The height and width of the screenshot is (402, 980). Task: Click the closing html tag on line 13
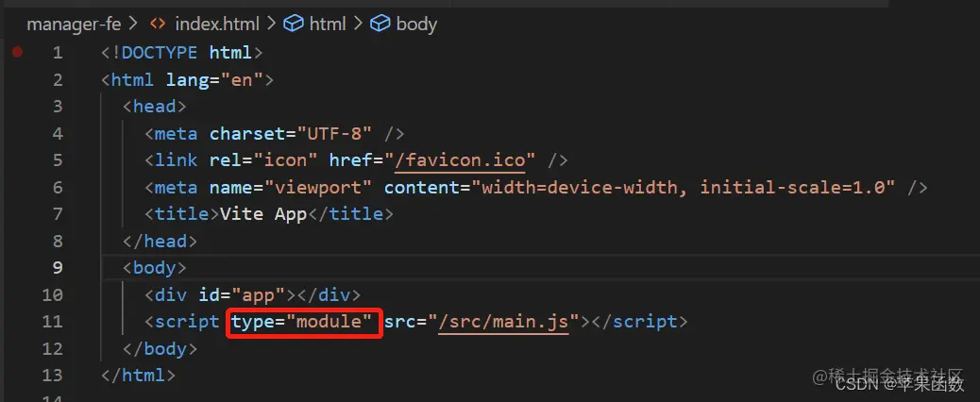tap(138, 376)
